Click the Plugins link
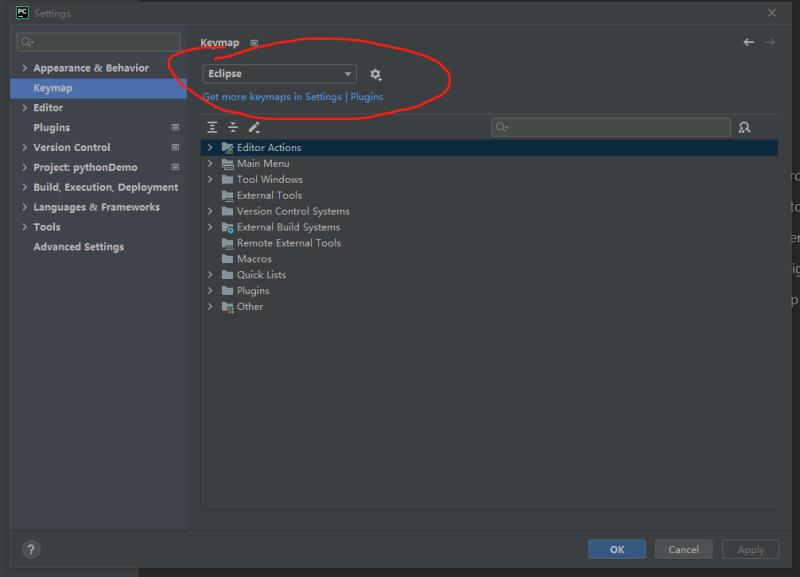 [368, 97]
